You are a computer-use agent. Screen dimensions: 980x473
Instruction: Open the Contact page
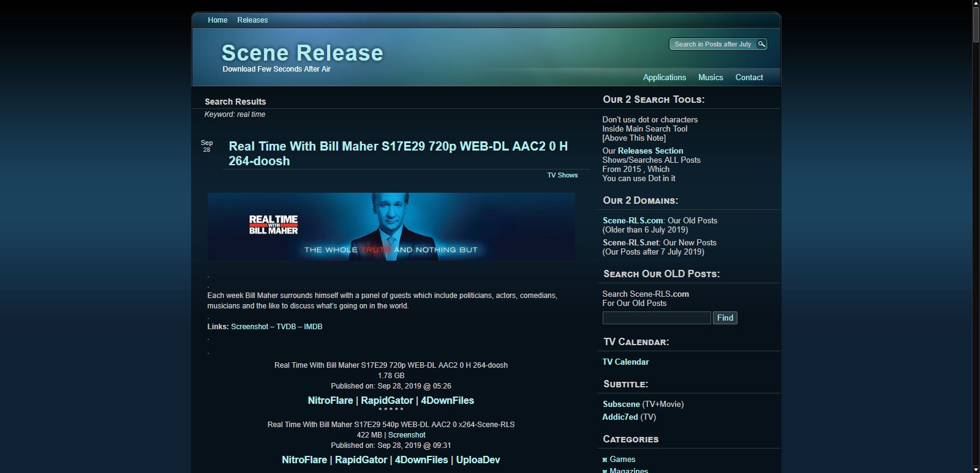(x=749, y=77)
